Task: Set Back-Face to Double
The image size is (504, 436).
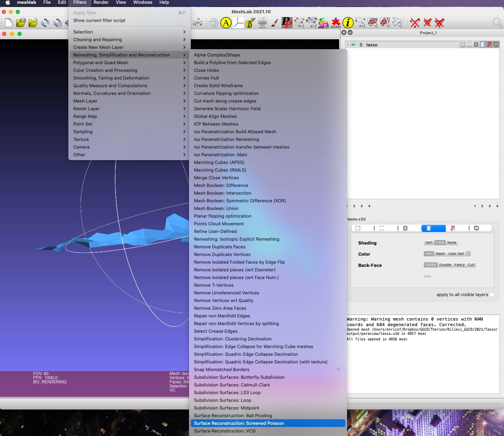Action: (445, 265)
